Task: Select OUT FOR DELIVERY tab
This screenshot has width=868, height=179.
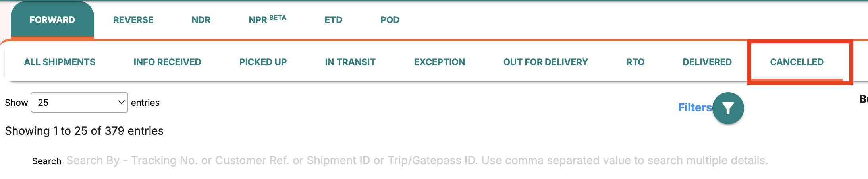Action: (546, 62)
